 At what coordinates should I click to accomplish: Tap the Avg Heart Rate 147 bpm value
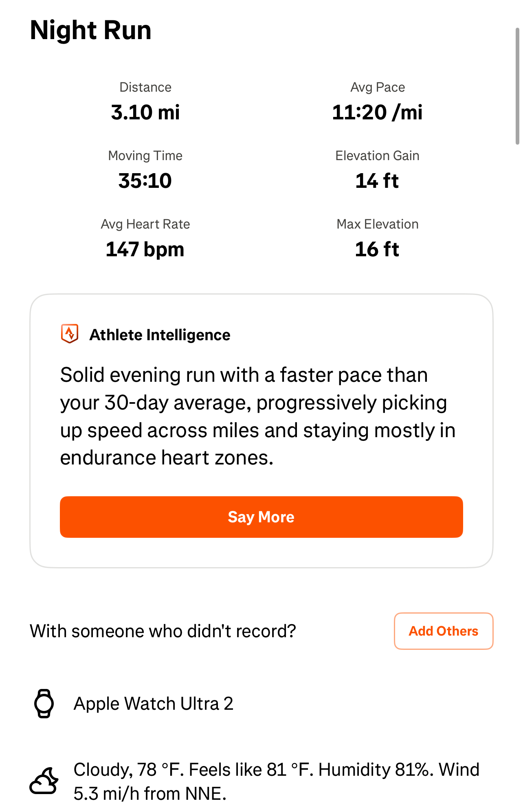pos(145,249)
